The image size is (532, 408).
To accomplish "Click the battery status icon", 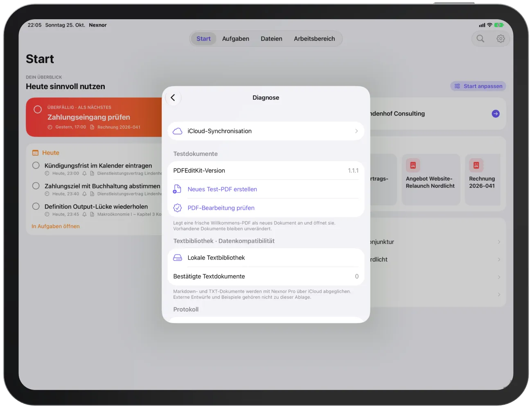I will click(x=499, y=25).
